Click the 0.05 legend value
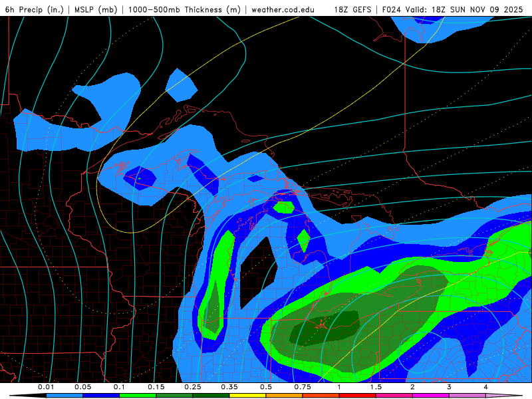This screenshot has height=399, width=532. [x=82, y=387]
